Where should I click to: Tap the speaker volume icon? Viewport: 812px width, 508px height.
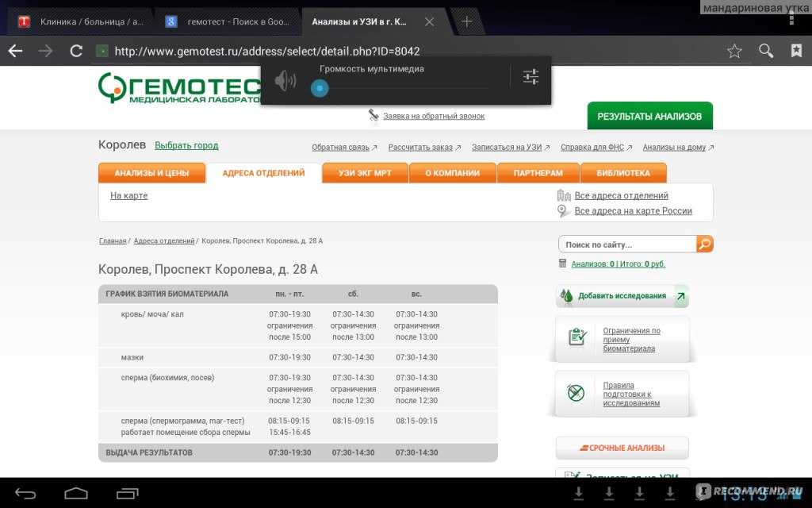[285, 81]
